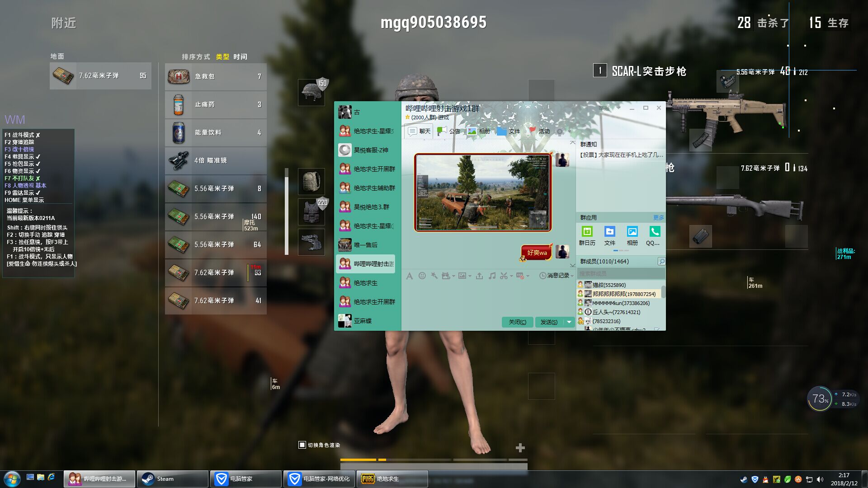Open the 【投票】 group notice text
Screen dimensions: 868x488
coord(622,155)
